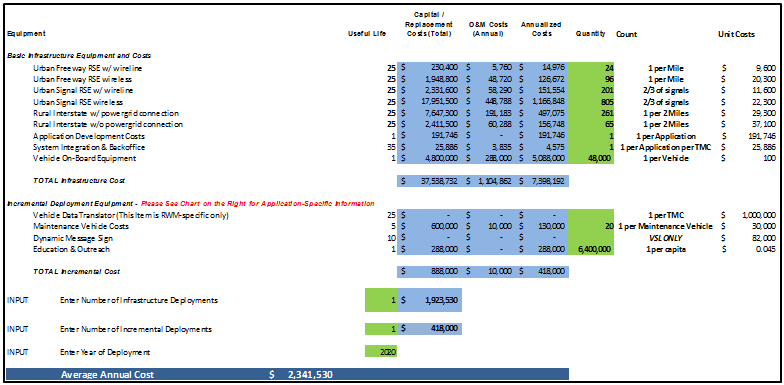Click unit cost 82,000 for Dynamic Message Sign

pyautogui.click(x=765, y=238)
